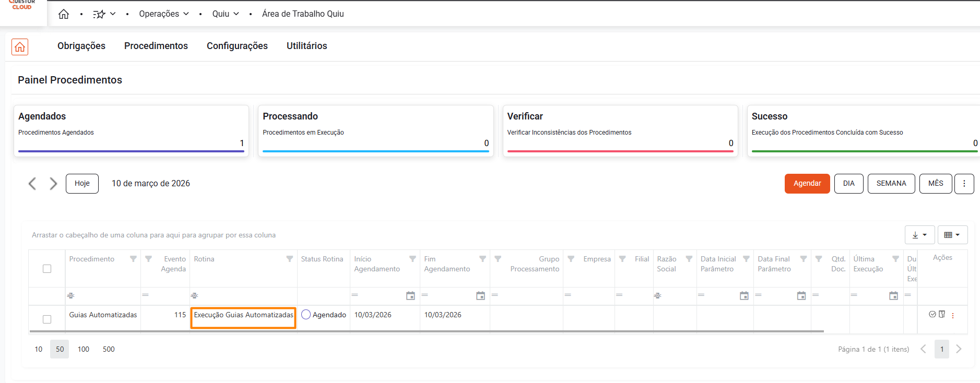This screenshot has width=980, height=383.
Task: Click the orange home icon beside Obrigações
Action: [20, 47]
